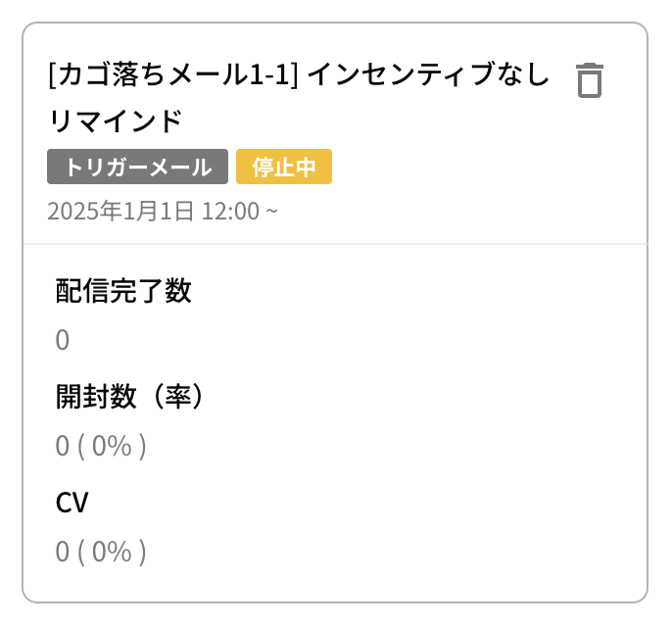Click the divider line under the date
The image size is (672, 625).
click(x=335, y=244)
